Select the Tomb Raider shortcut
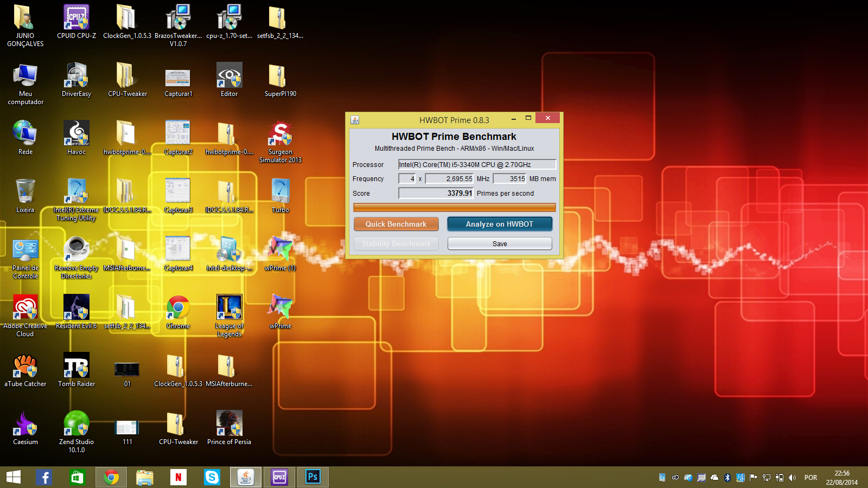 [x=76, y=370]
